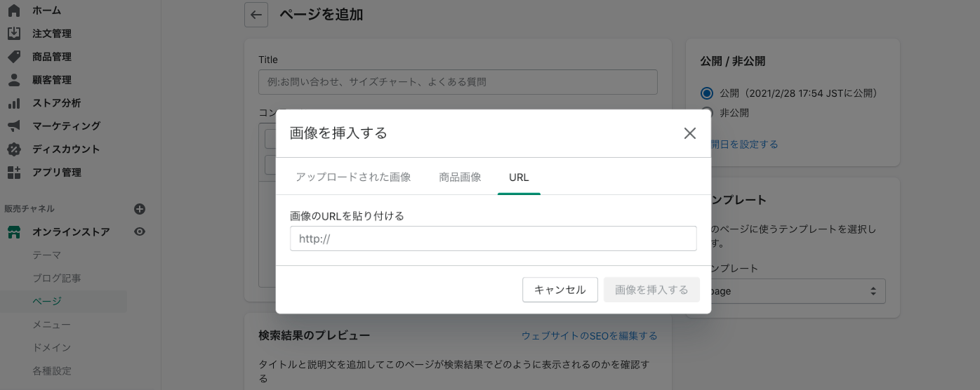Click the Customers person icon (顧客管理)
This screenshot has height=390, width=980.
coord(13,80)
